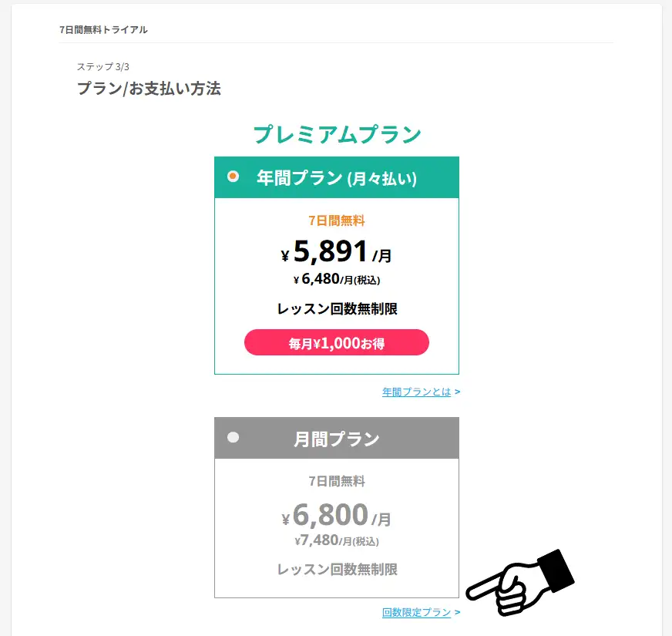Open the 年間プランとは link

(x=416, y=392)
